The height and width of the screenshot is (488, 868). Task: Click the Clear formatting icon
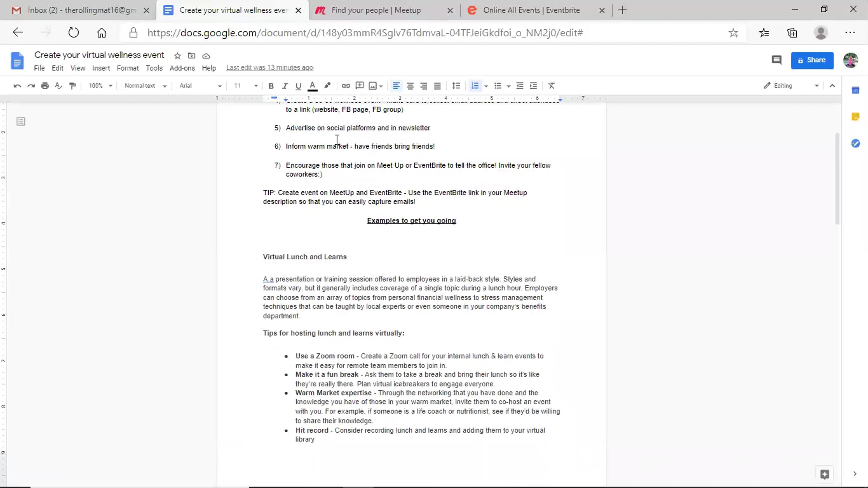pos(551,86)
